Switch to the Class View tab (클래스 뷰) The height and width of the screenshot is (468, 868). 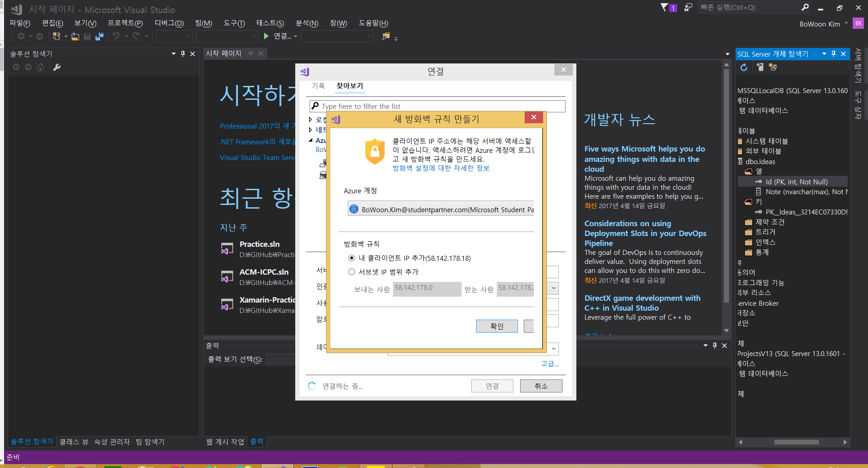pos(74,442)
